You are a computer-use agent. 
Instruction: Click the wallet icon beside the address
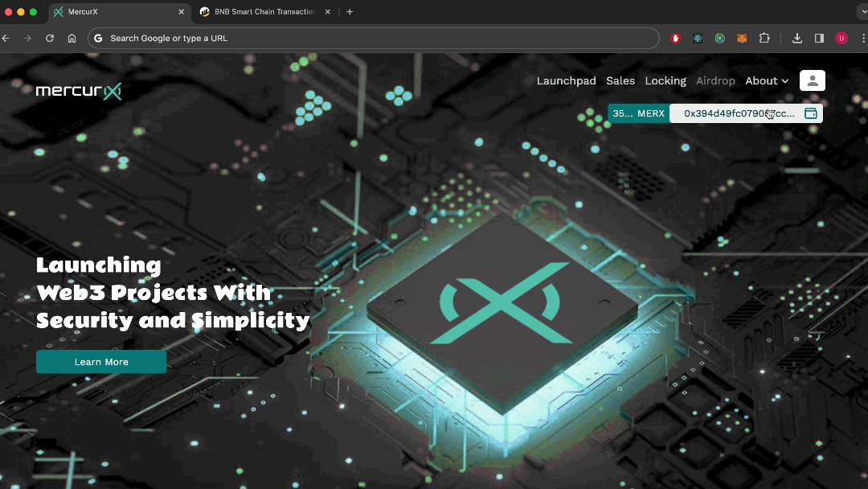810,113
